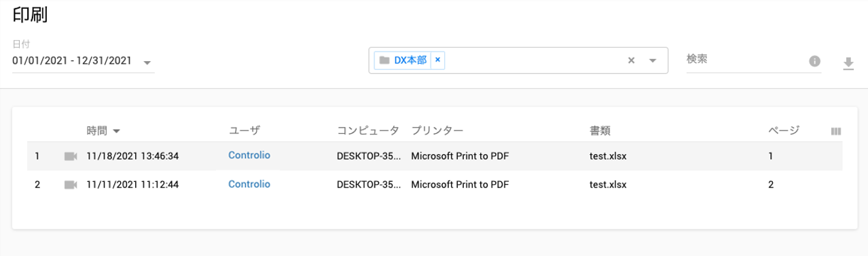Sort by プリンター column header
Screen dimensions: 868x256
(437, 130)
